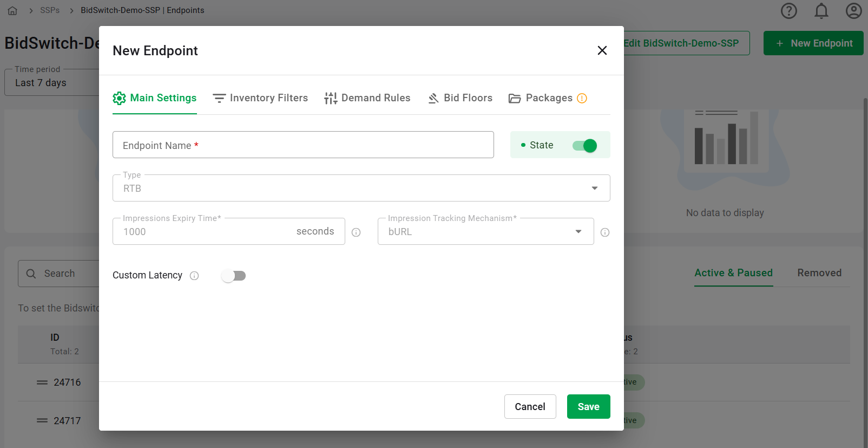Screen dimensions: 868x448
Task: Enable the Custom Latency toggle
Action: [x=234, y=276]
